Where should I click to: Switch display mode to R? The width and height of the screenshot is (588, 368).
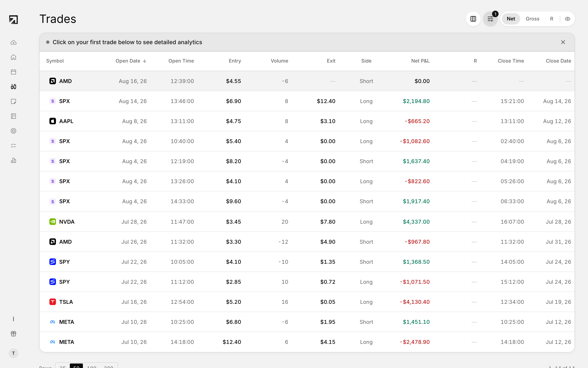551,19
